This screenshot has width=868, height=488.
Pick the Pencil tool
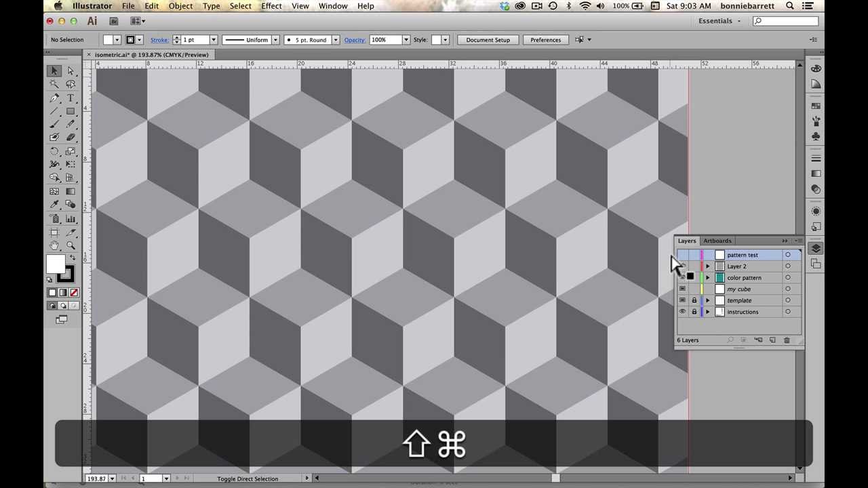pos(71,124)
